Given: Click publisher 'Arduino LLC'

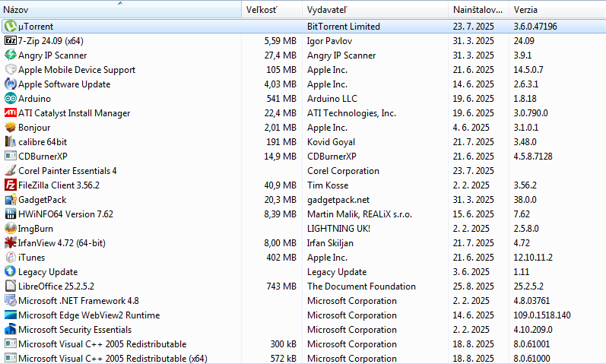Looking at the screenshot, I should 332,99.
